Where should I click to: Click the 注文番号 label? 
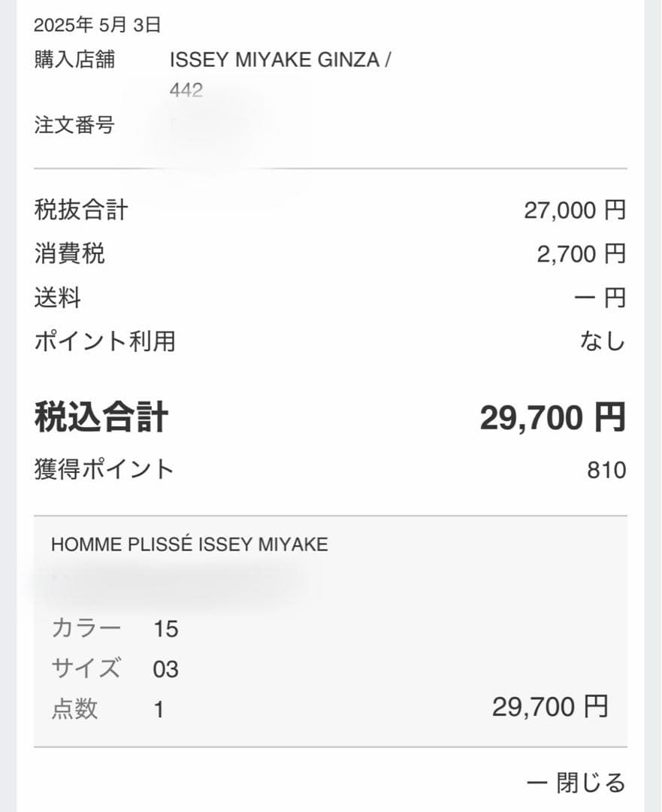coord(74,125)
